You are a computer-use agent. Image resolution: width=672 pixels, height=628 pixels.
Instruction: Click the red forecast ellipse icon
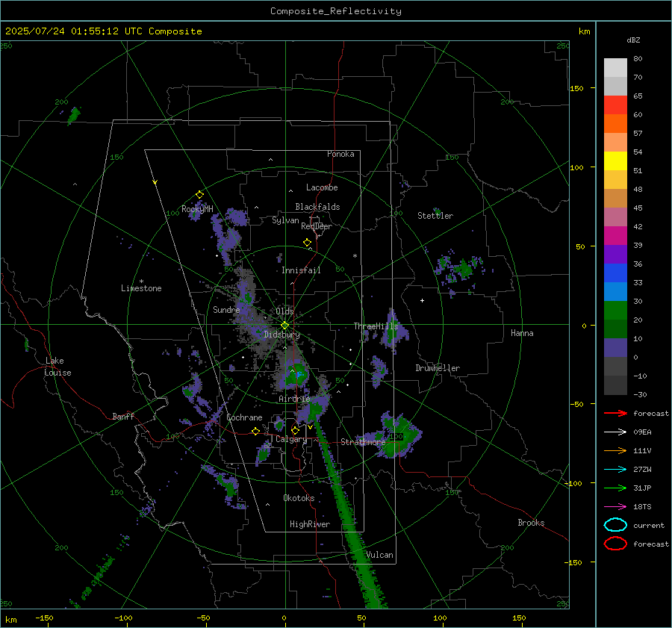615,544
